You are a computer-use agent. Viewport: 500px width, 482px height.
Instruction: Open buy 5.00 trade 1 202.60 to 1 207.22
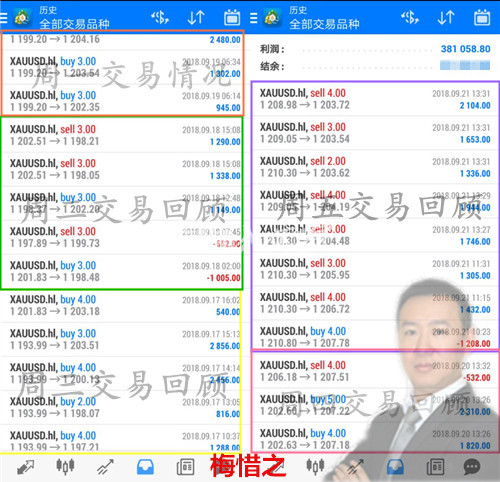click(375, 405)
